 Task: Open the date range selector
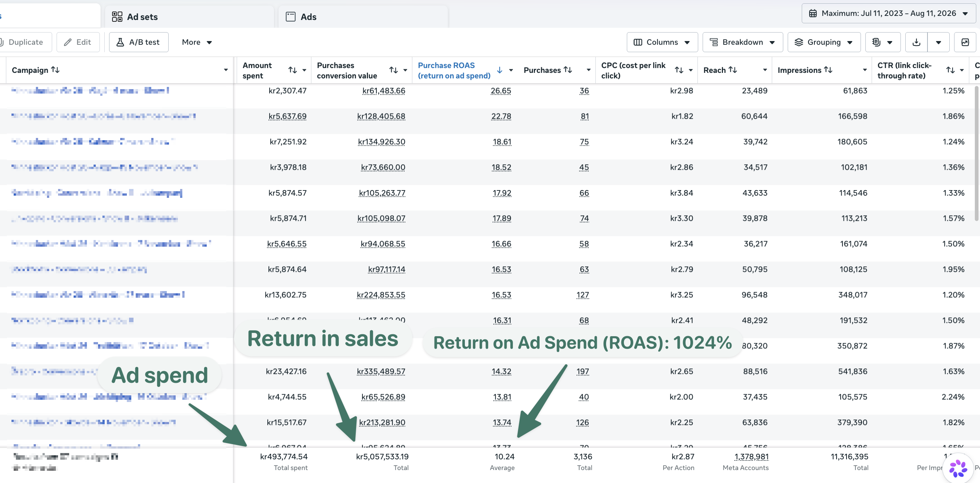click(x=888, y=13)
